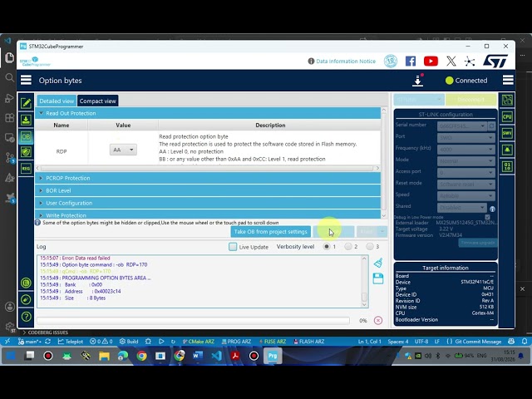The height and width of the screenshot is (399, 532).
Task: Open Chrome from the Windows taskbar
Action: pos(142,356)
